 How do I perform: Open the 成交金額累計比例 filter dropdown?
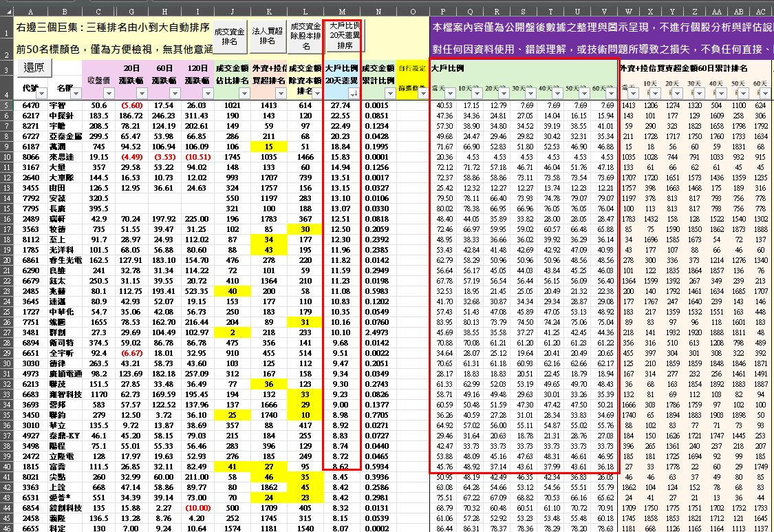click(x=391, y=93)
